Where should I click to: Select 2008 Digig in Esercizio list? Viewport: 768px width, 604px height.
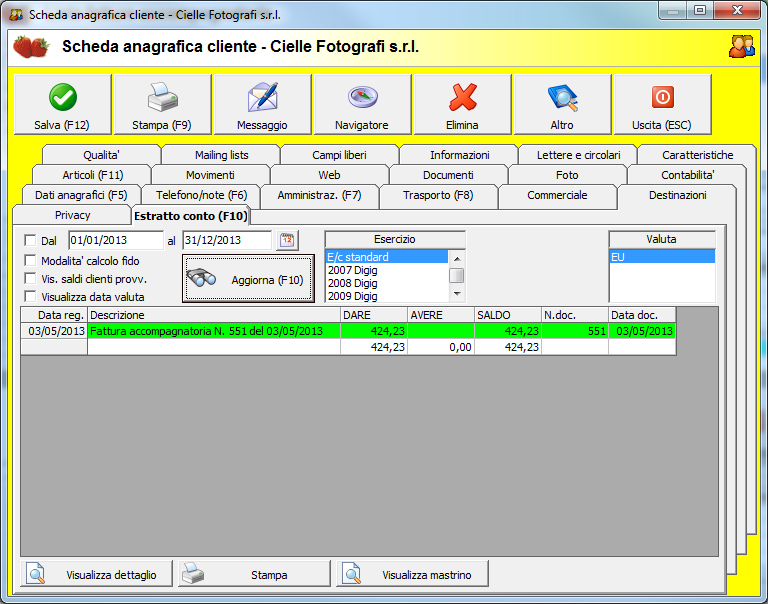click(386, 283)
